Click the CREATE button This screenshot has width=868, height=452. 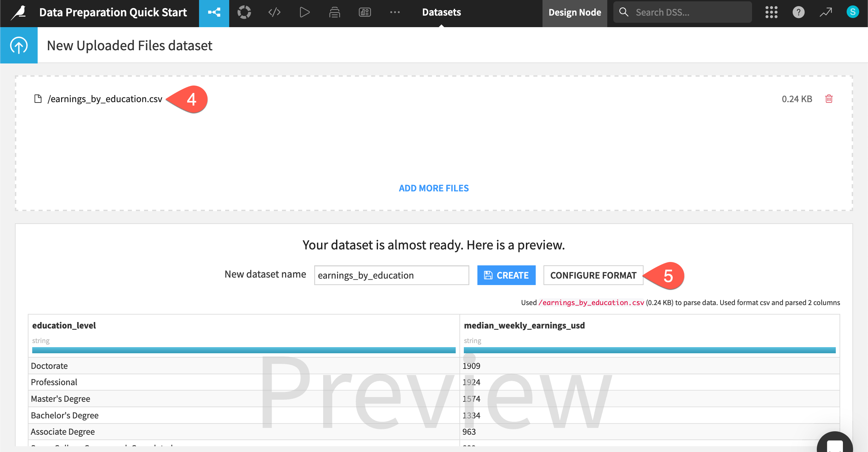506,275
